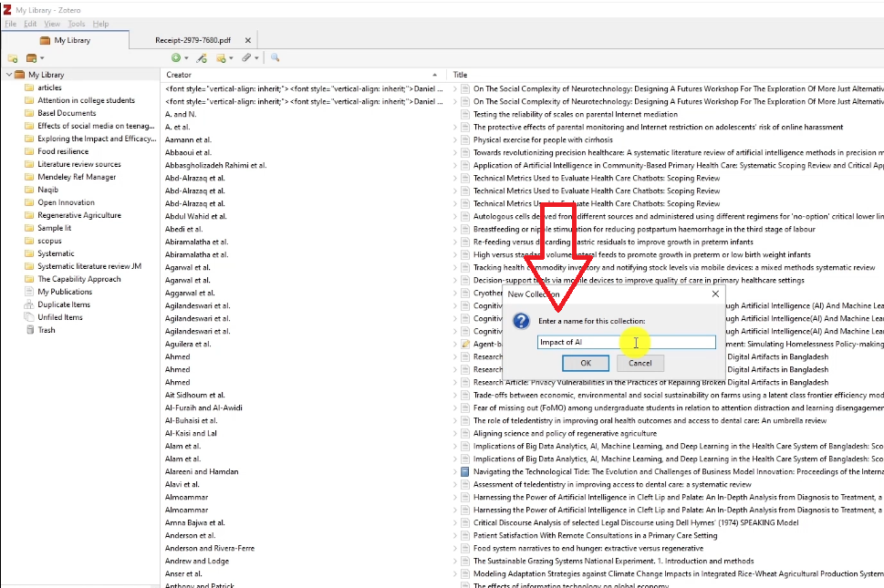Click the question mark dialog icon
This screenshot has width=884, height=588.
[522, 321]
